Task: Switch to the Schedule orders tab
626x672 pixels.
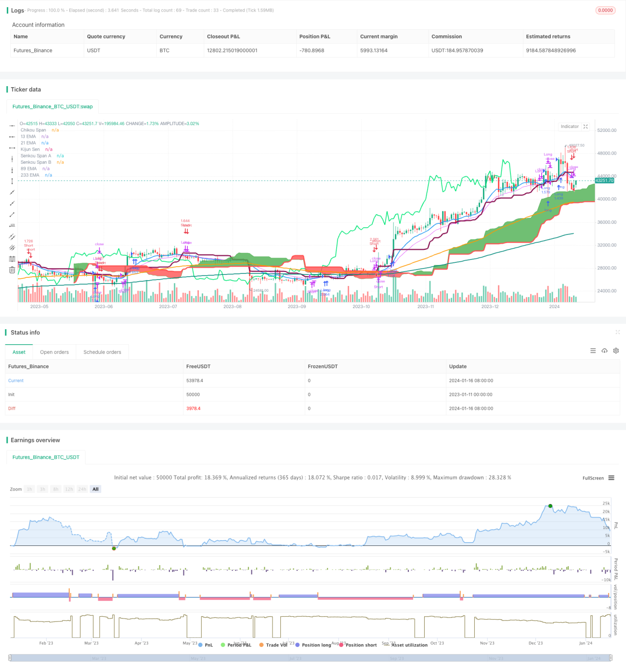Action: click(102, 352)
